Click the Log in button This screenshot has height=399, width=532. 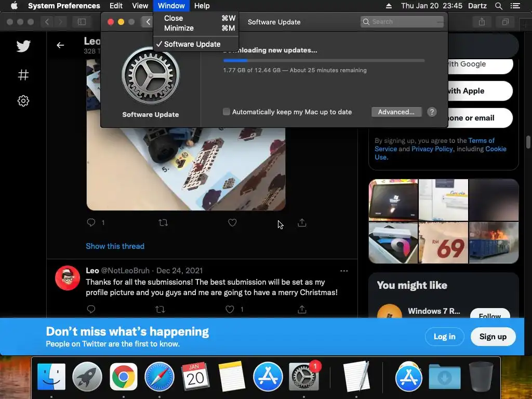click(445, 337)
